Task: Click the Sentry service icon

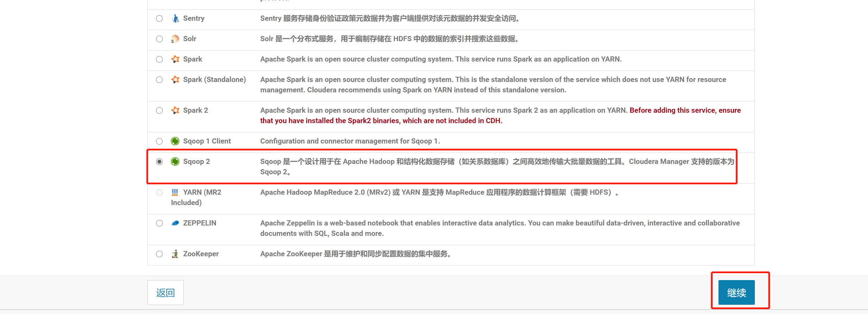Action: click(x=175, y=19)
